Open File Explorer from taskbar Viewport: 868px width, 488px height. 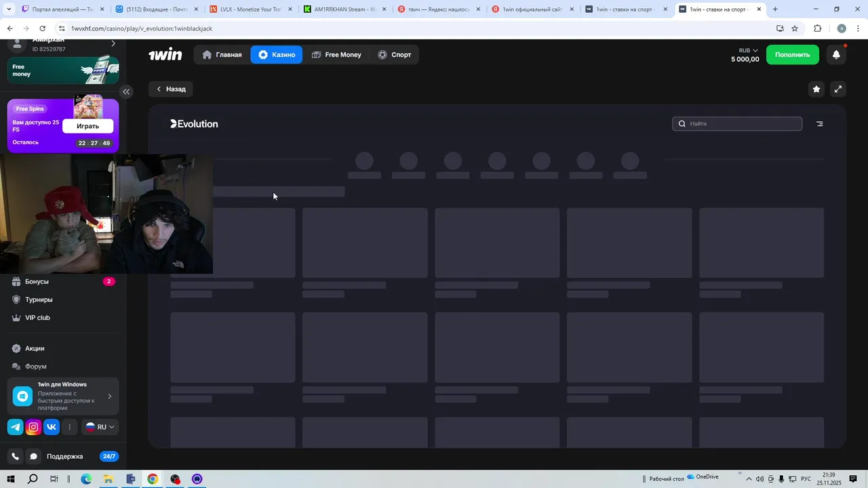coord(108,479)
